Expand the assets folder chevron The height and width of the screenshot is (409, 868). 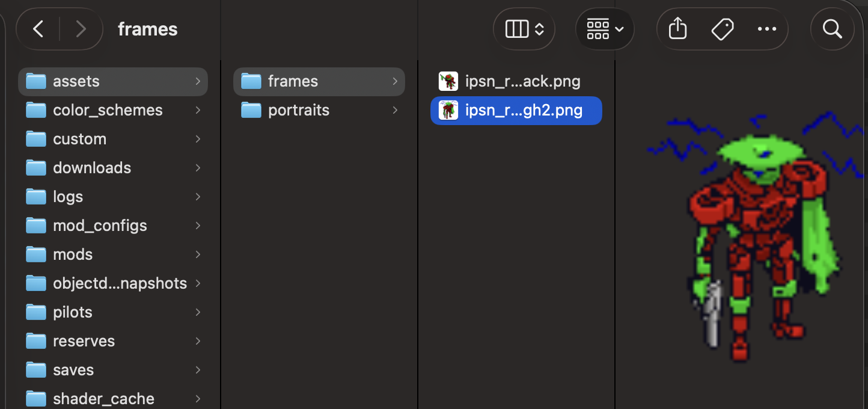pos(198,81)
